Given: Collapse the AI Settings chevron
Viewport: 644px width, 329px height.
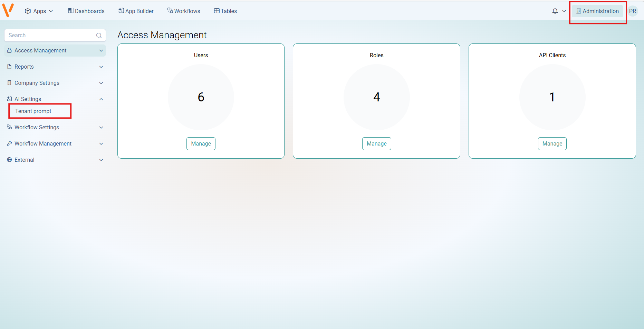Looking at the screenshot, I should tap(101, 99).
